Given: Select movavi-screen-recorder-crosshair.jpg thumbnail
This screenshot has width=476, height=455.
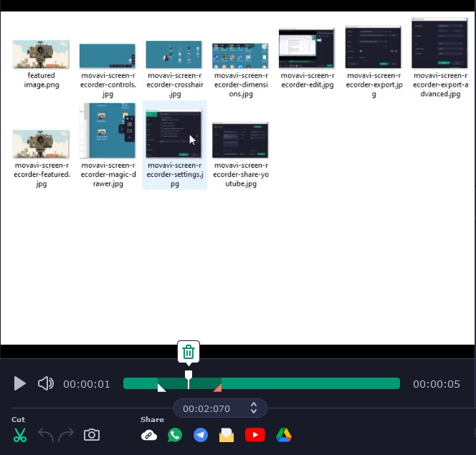Looking at the screenshot, I should tap(173, 54).
